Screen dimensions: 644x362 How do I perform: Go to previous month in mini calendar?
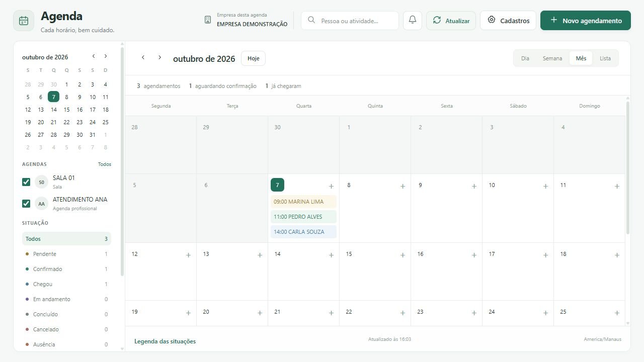pos(94,56)
